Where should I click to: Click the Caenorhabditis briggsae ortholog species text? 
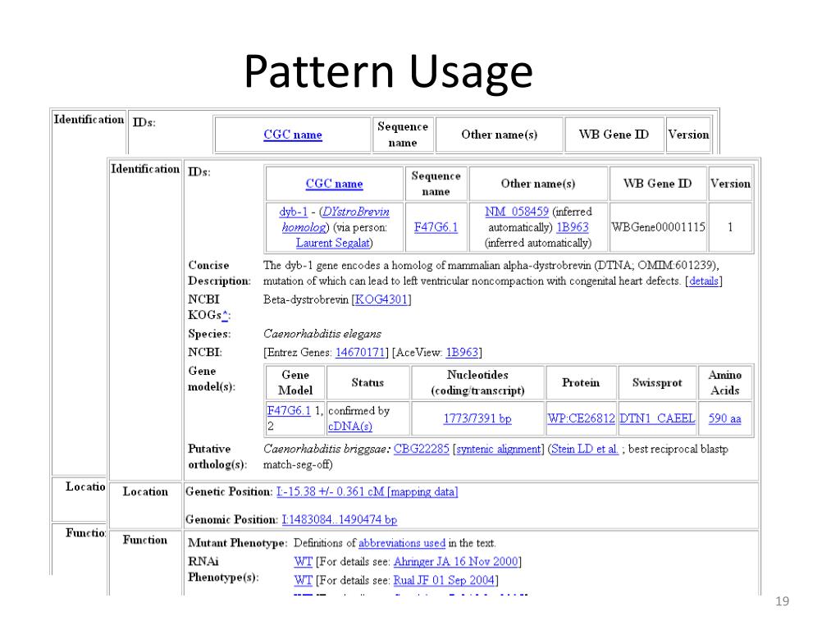(x=326, y=449)
